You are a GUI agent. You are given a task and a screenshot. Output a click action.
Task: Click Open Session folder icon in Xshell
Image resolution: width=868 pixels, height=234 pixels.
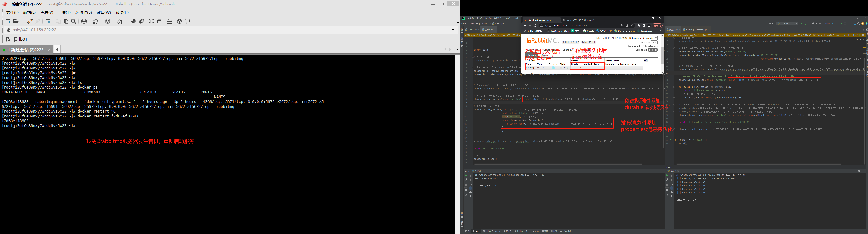(x=16, y=21)
